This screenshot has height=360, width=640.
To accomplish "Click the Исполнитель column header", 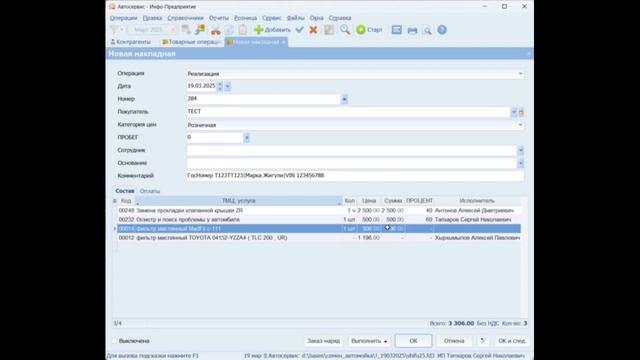I will pyautogui.click(x=477, y=201).
